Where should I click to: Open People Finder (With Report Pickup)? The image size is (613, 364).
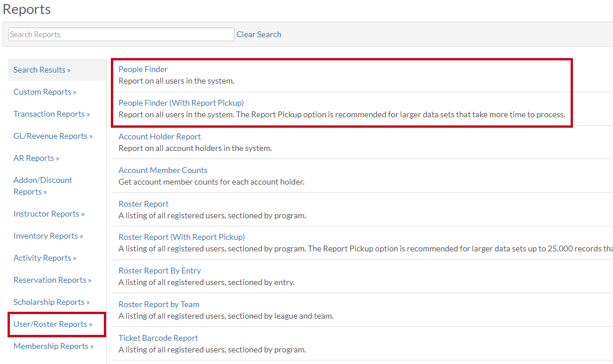pos(181,103)
